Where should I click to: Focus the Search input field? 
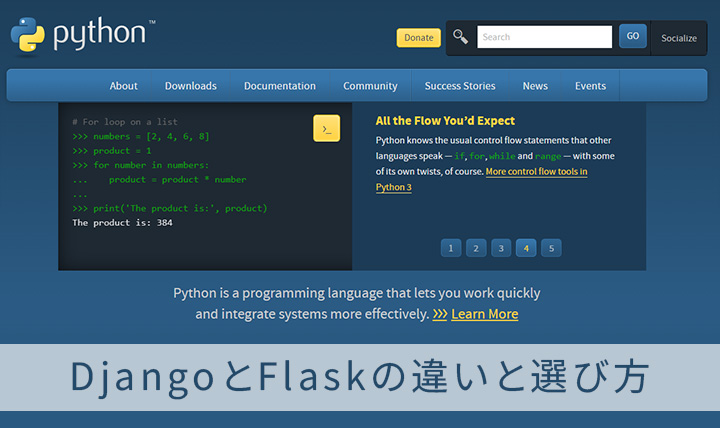[544, 37]
